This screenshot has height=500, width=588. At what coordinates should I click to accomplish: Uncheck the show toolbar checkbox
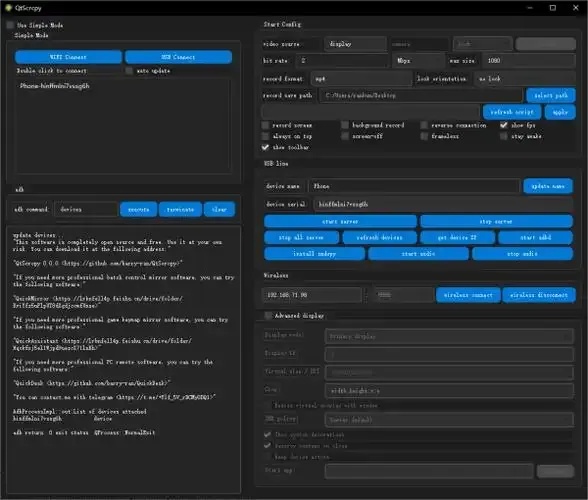coord(265,147)
